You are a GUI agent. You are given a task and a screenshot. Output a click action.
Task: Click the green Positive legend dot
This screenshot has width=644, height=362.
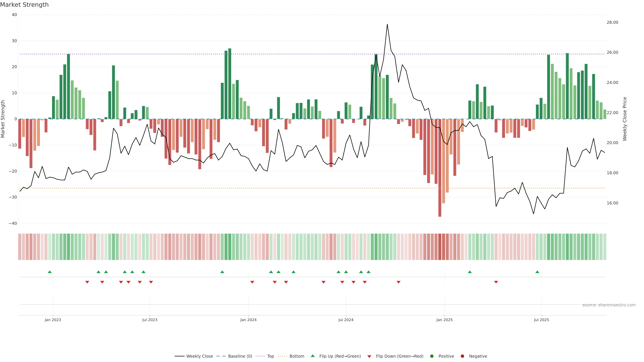[432, 356]
